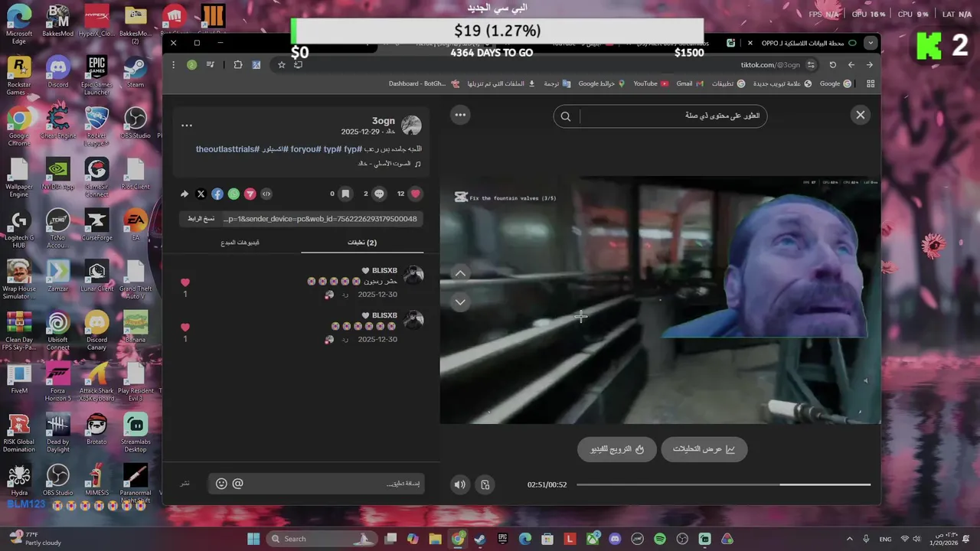
Task: Reload the page in Chrome
Action: pyautogui.click(x=833, y=65)
